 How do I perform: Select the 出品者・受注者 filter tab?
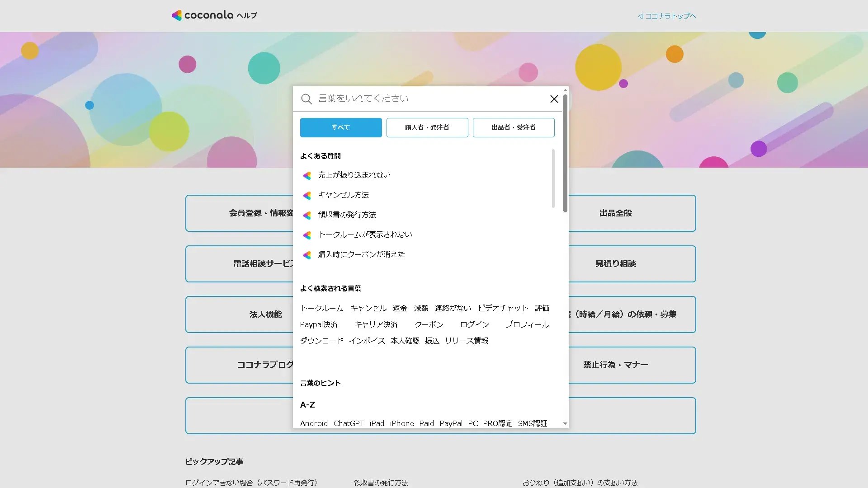coord(514,127)
